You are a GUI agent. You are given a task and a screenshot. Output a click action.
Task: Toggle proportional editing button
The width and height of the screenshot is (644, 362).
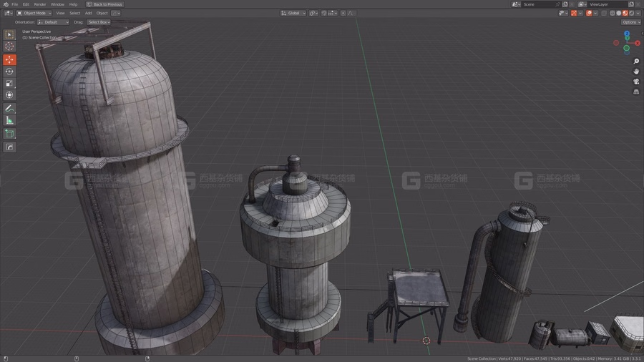(x=343, y=13)
